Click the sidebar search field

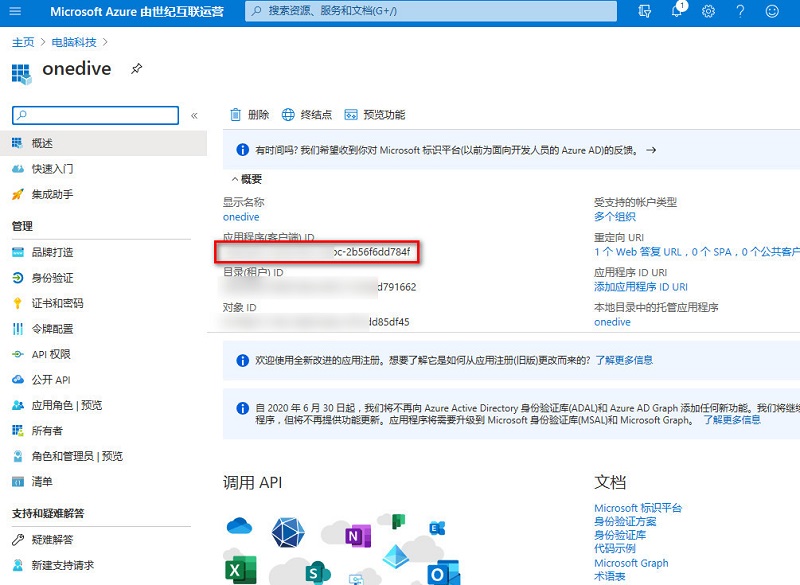(x=95, y=115)
